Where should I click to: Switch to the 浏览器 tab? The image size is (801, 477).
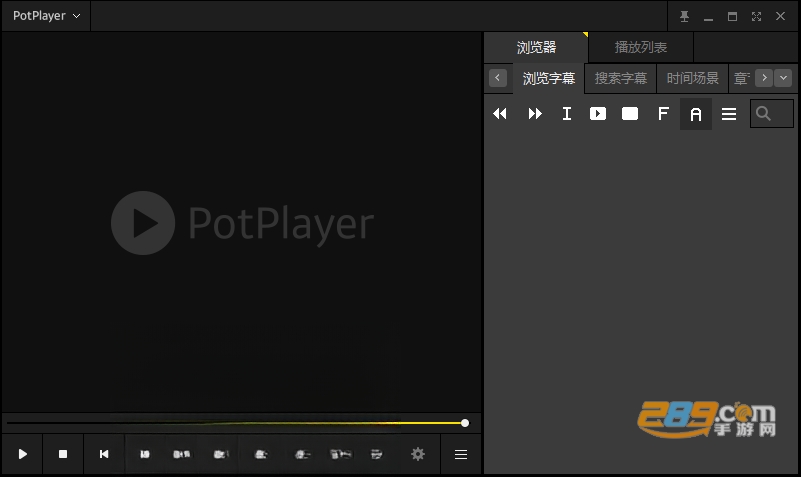(536, 47)
